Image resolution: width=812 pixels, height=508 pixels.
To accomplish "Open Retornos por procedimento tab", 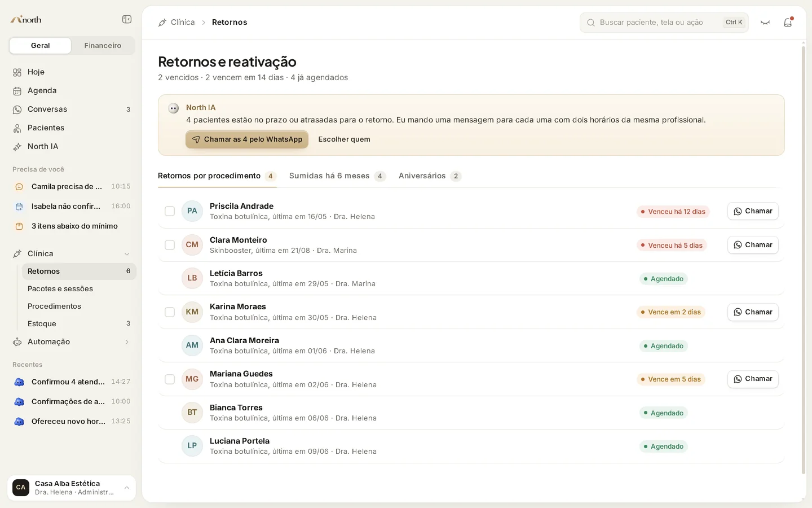I will coord(217,176).
